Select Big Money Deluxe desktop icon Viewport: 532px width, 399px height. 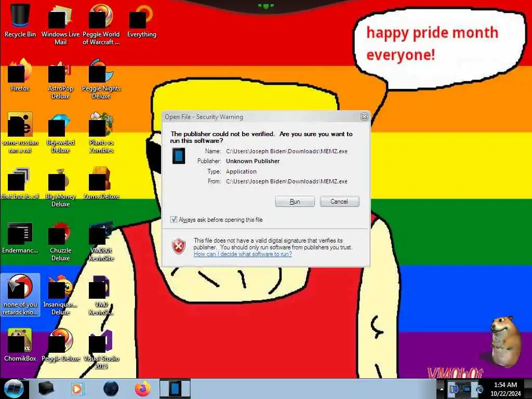pos(60,187)
